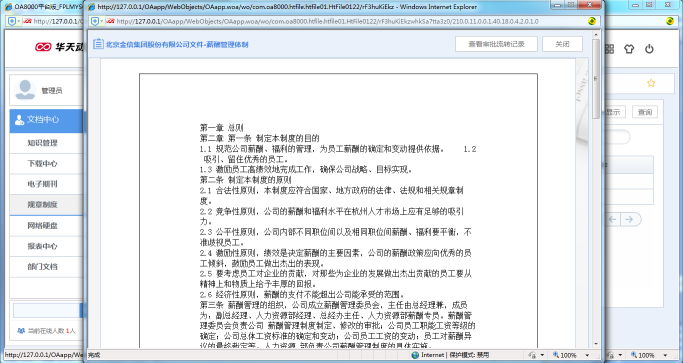Click the '当前在线人数 1人' text in the back window
The image size is (683, 363).
(x=52, y=331)
